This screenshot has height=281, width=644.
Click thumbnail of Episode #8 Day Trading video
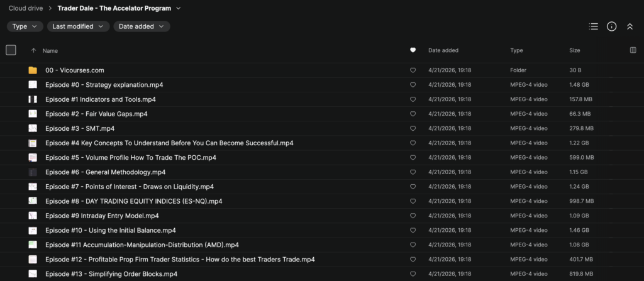(33, 201)
